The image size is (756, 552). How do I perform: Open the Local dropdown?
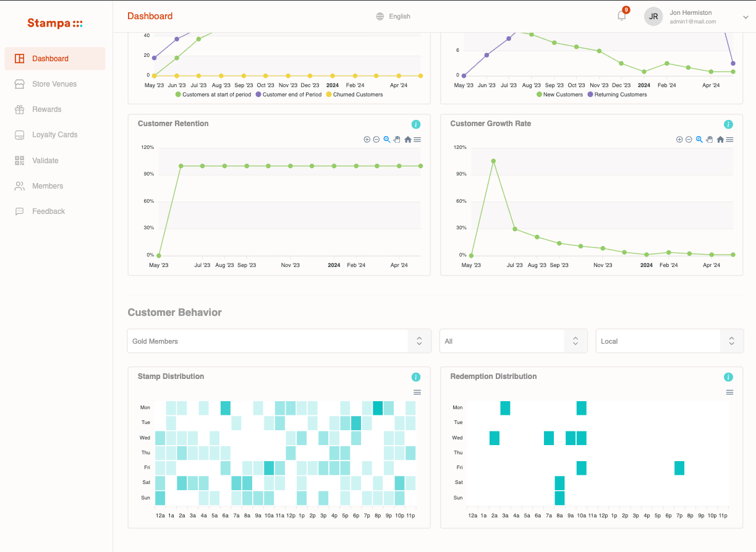(669, 341)
